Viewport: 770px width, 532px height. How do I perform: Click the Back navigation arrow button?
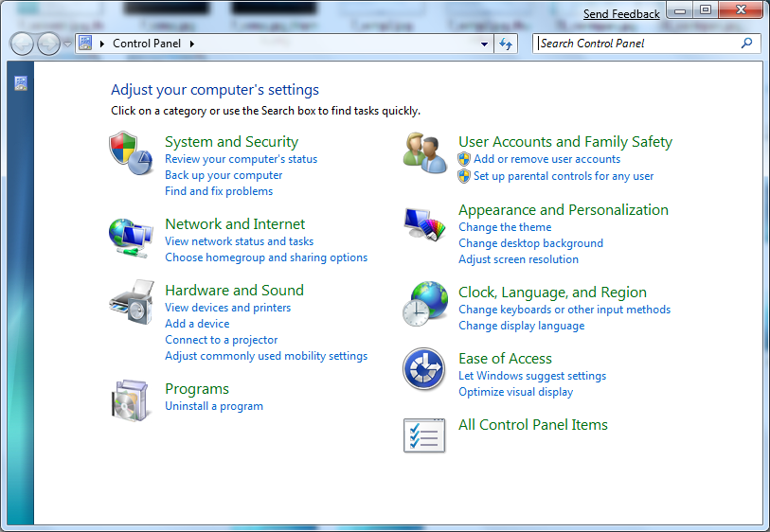point(21,44)
